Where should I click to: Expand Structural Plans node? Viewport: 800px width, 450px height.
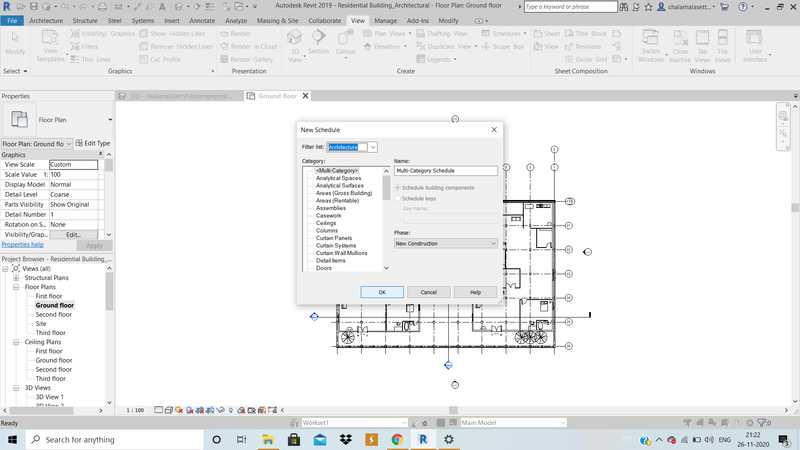pyautogui.click(x=16, y=278)
